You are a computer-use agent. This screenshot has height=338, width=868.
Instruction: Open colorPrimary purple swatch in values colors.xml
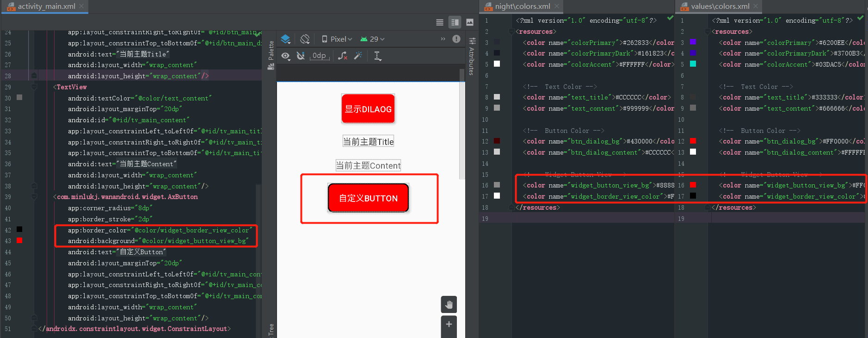693,42
